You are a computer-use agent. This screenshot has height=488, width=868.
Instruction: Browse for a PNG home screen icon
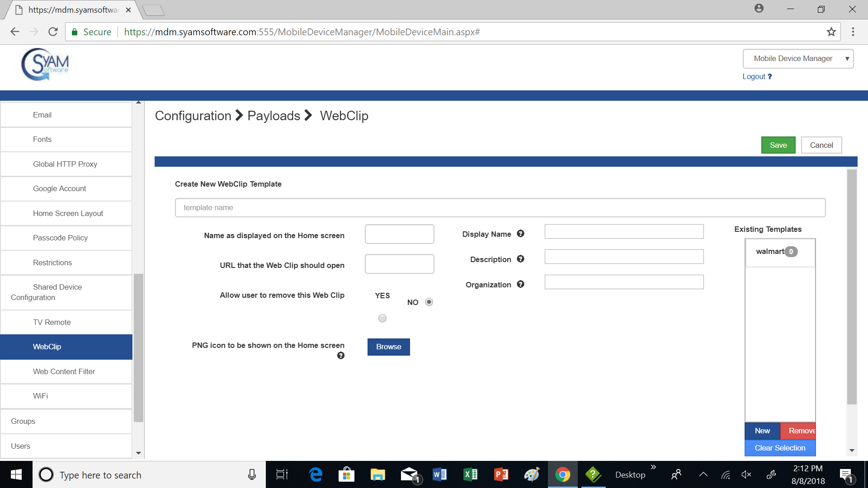pos(388,347)
